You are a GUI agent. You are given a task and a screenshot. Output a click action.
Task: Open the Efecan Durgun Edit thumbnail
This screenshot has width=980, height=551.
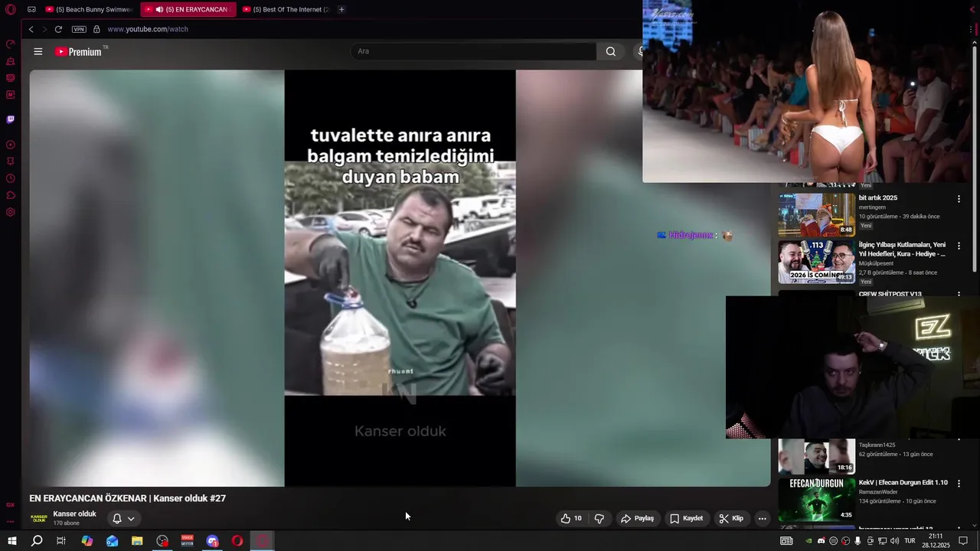(817, 499)
